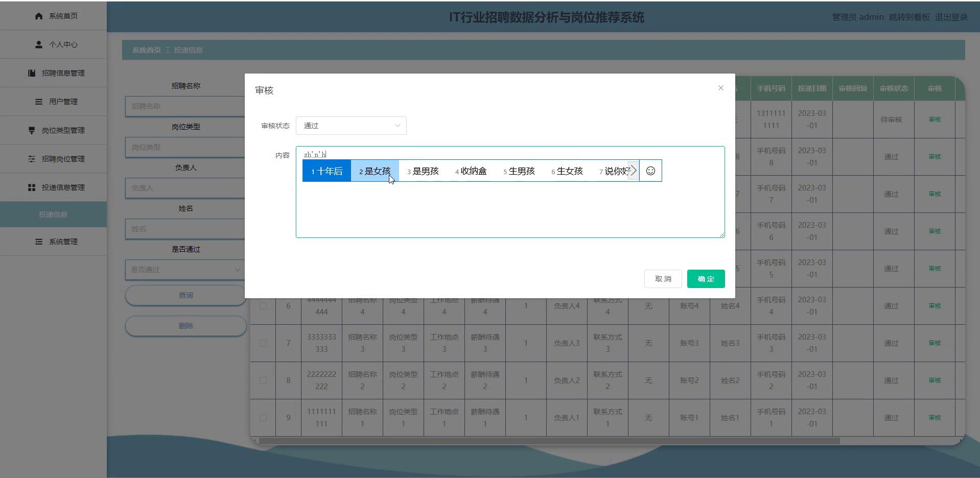
Task: Click 审核 link in the 手机号码6 row
Action: pos(935,231)
